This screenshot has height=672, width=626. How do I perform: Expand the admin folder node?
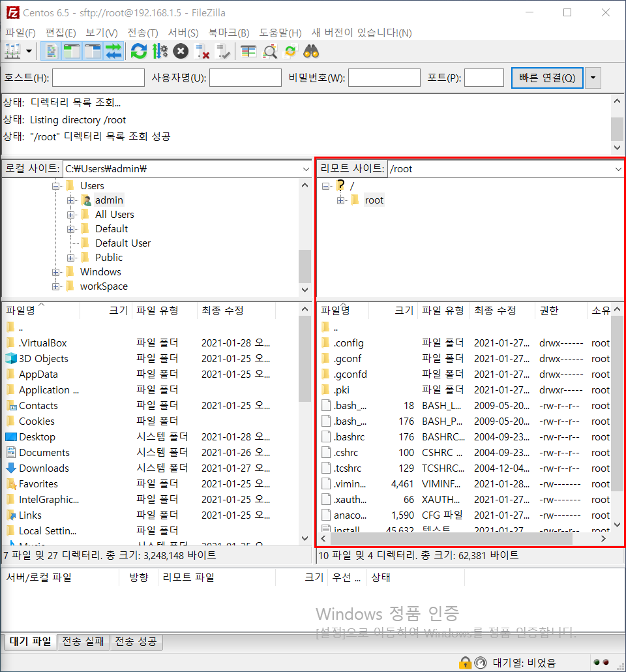coord(70,200)
